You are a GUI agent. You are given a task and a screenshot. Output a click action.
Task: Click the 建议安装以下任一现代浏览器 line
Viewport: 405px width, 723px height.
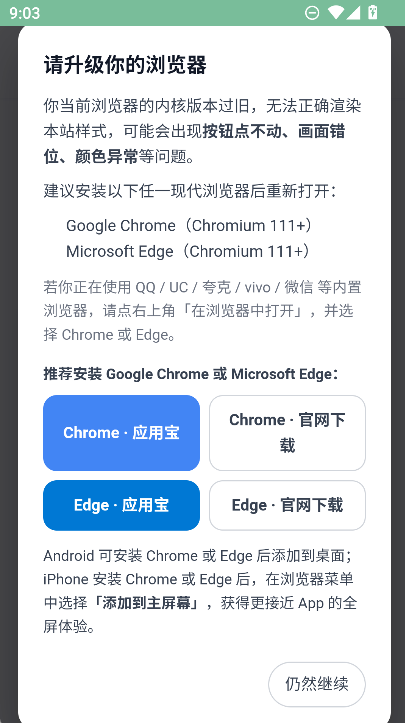[191, 191]
